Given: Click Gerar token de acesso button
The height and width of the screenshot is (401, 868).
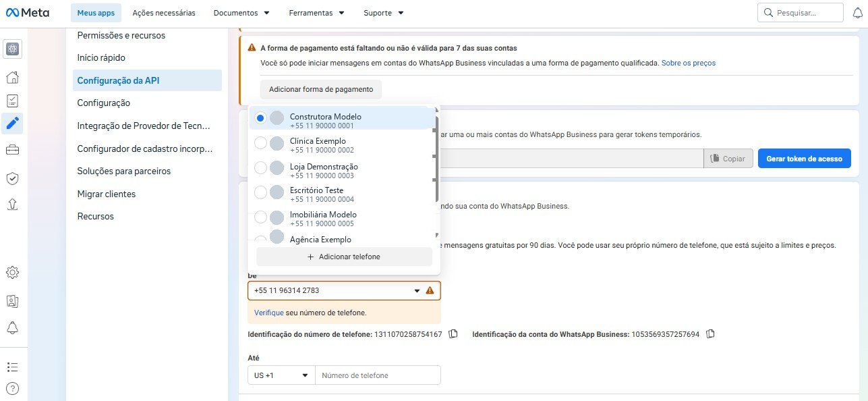Looking at the screenshot, I should pyautogui.click(x=804, y=159).
